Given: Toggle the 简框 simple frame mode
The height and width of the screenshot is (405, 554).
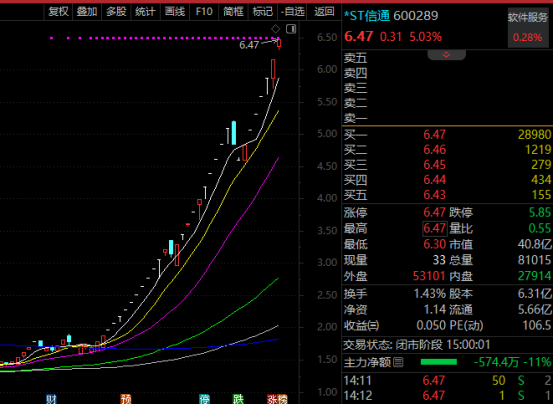Looking at the screenshot, I should tap(233, 12).
